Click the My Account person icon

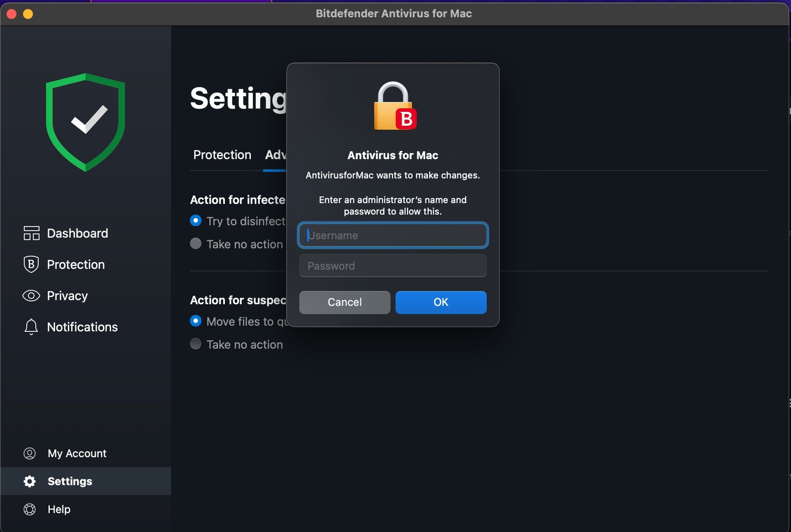(30, 453)
